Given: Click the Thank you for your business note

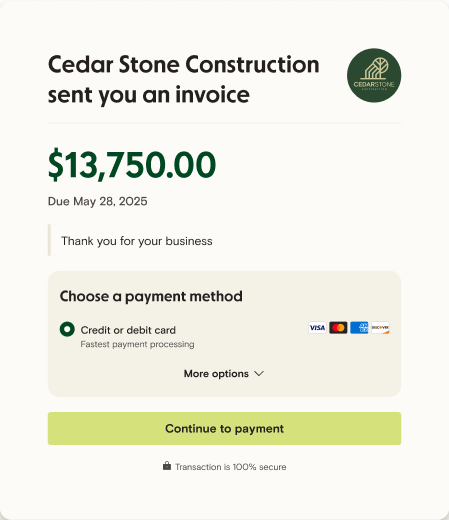Looking at the screenshot, I should (137, 241).
